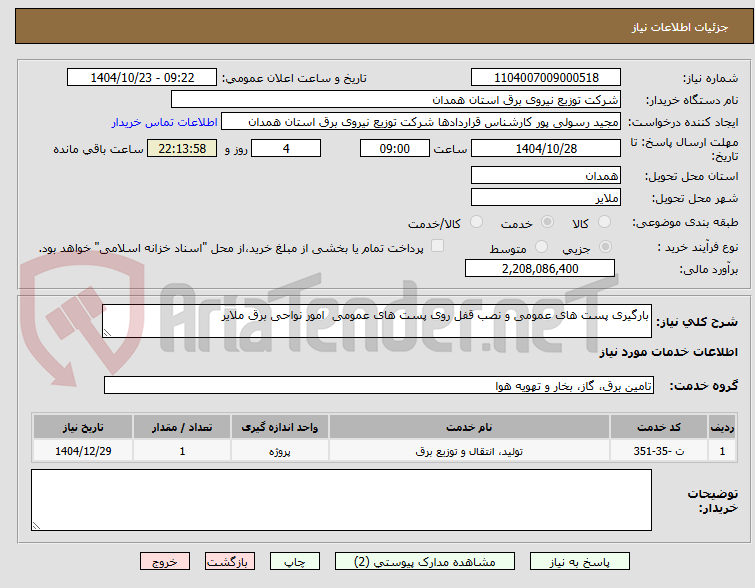Open مشاهده مدارک پیوستی (2) button

point(425,562)
